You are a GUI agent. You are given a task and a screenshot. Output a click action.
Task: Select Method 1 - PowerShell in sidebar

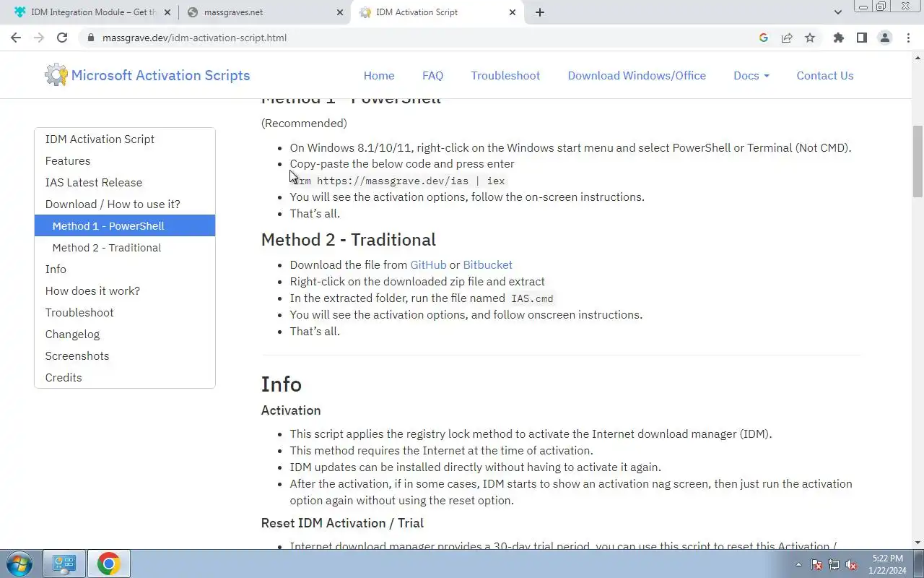point(125,225)
